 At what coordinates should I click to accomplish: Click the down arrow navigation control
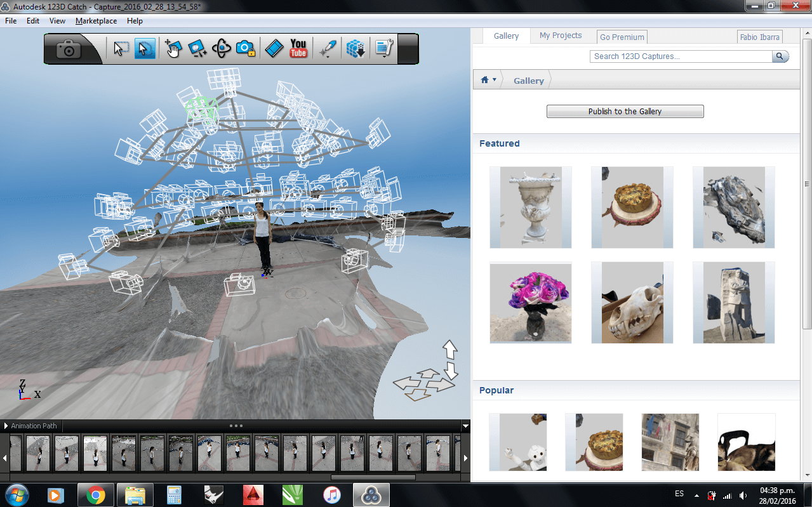pyautogui.click(x=450, y=371)
